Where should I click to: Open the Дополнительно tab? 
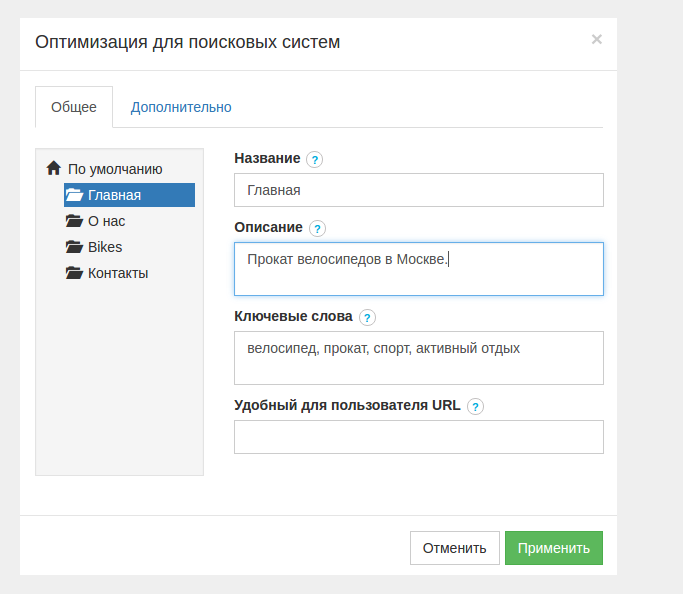[181, 107]
